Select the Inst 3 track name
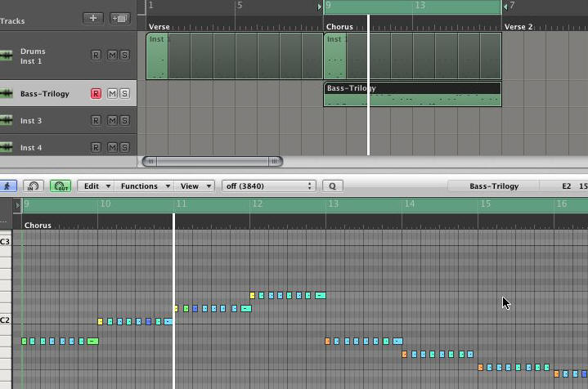The width and height of the screenshot is (588, 389). click(31, 121)
